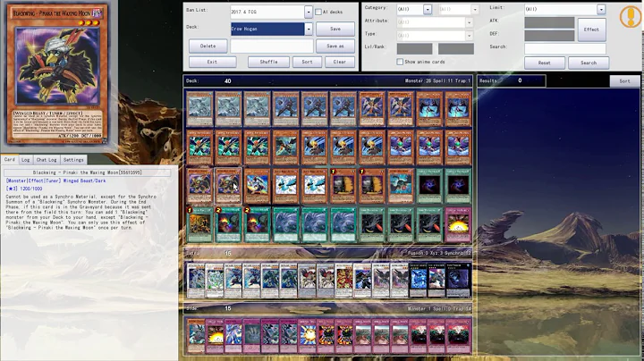Click the Search button
This screenshot has height=361, width=644.
[589, 63]
